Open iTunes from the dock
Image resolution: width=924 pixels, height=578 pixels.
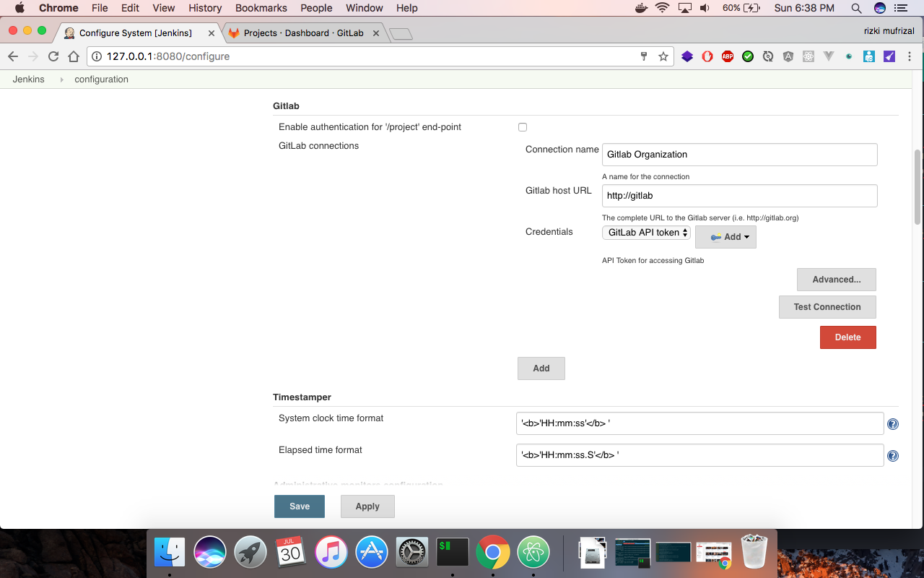pyautogui.click(x=331, y=553)
